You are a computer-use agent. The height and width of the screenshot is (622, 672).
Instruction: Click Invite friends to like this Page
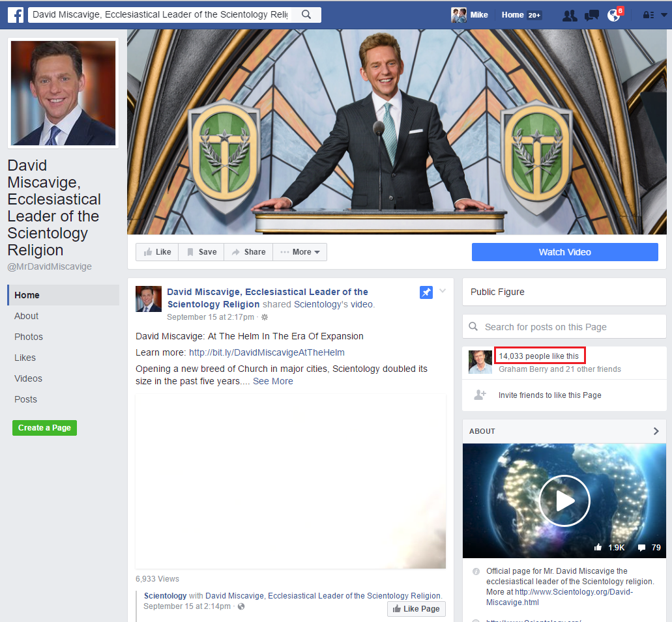(550, 395)
